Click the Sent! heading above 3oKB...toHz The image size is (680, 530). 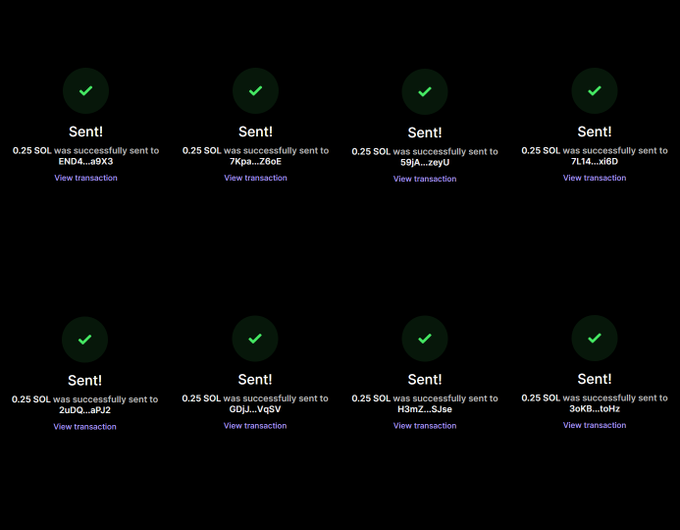(595, 379)
